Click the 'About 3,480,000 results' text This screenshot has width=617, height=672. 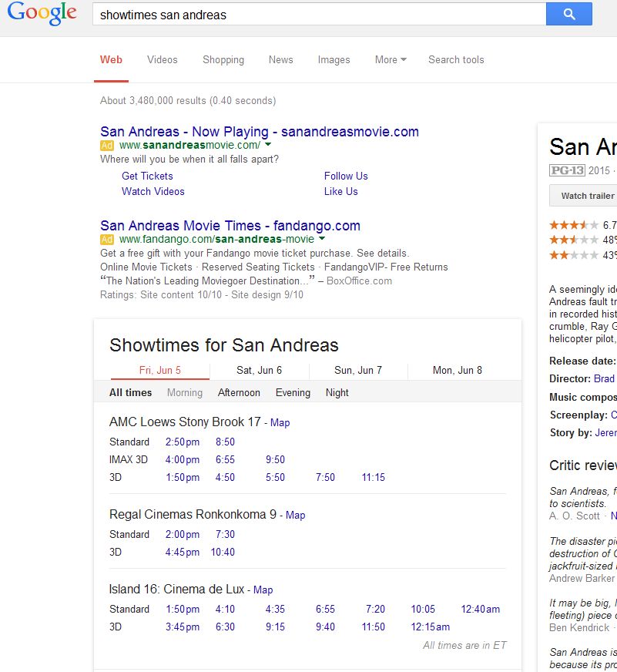(154, 101)
